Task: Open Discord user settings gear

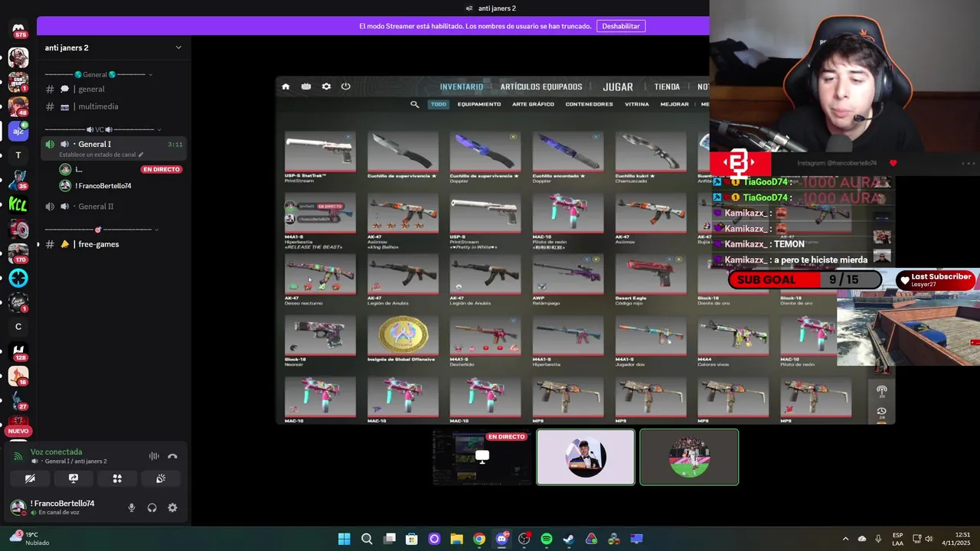Action: pos(172,507)
